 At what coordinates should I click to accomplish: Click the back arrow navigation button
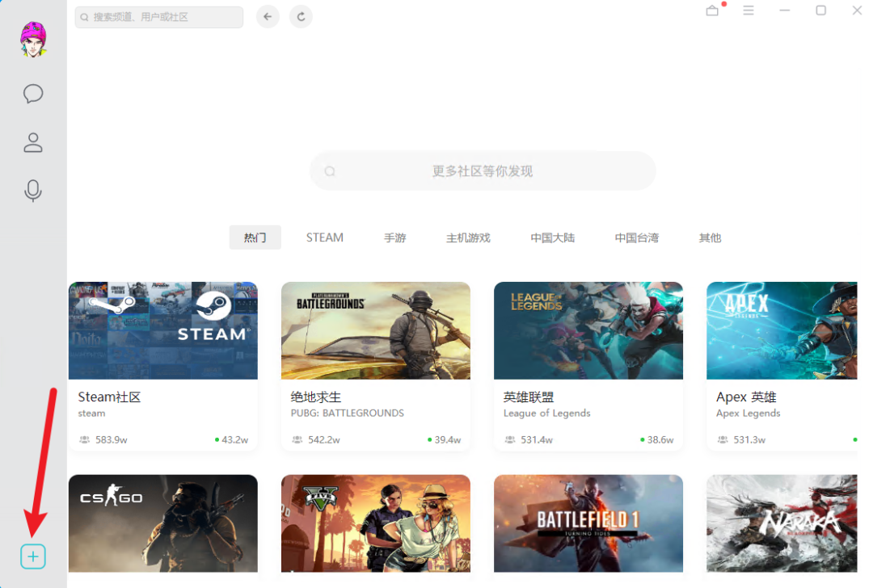[268, 17]
